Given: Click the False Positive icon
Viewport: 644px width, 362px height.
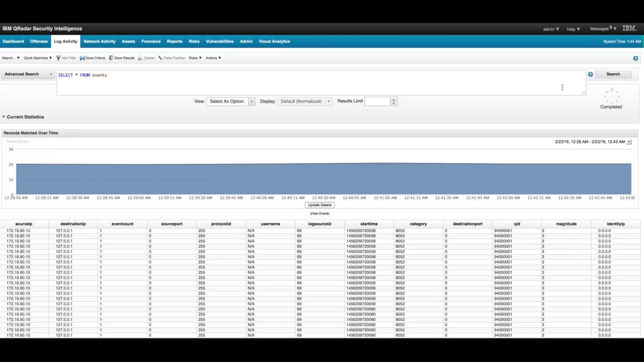Looking at the screenshot, I should 160,58.
